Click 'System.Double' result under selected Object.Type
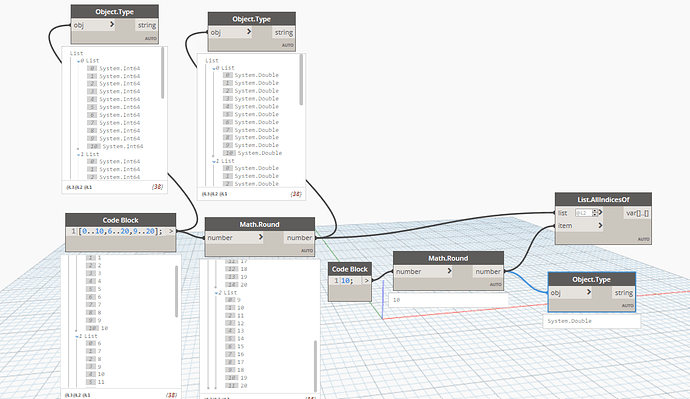Screen dimensions: 690x399 click(x=569, y=321)
